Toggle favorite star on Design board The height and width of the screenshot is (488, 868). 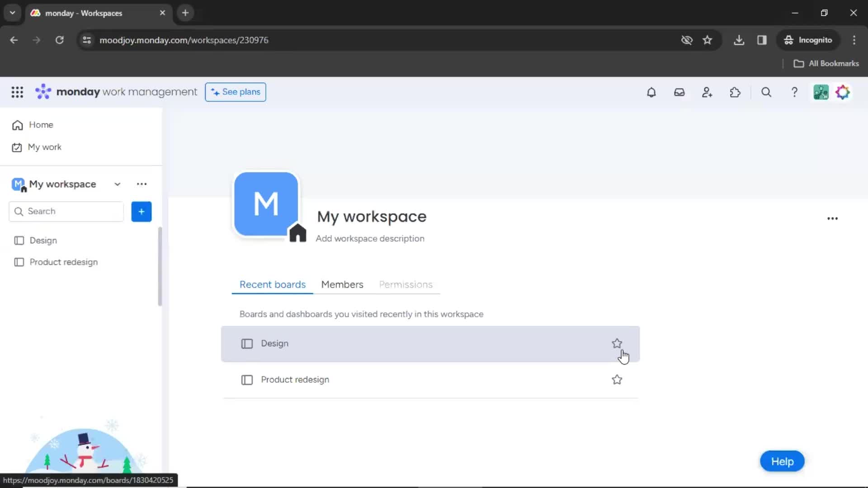coord(617,343)
